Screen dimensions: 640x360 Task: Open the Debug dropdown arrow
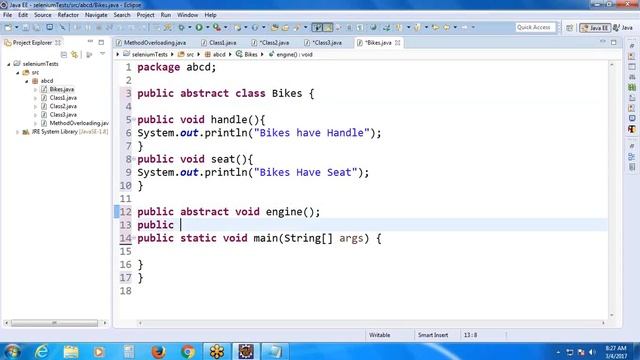tap(189, 27)
